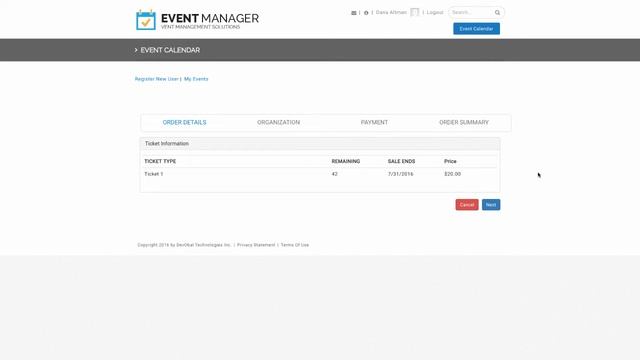Click the red Cancel button

(467, 205)
